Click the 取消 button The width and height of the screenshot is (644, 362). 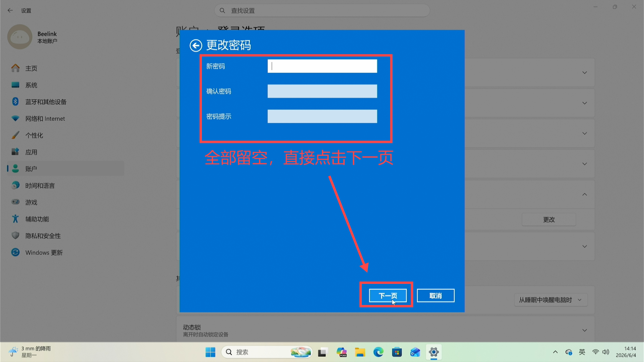pos(435,295)
